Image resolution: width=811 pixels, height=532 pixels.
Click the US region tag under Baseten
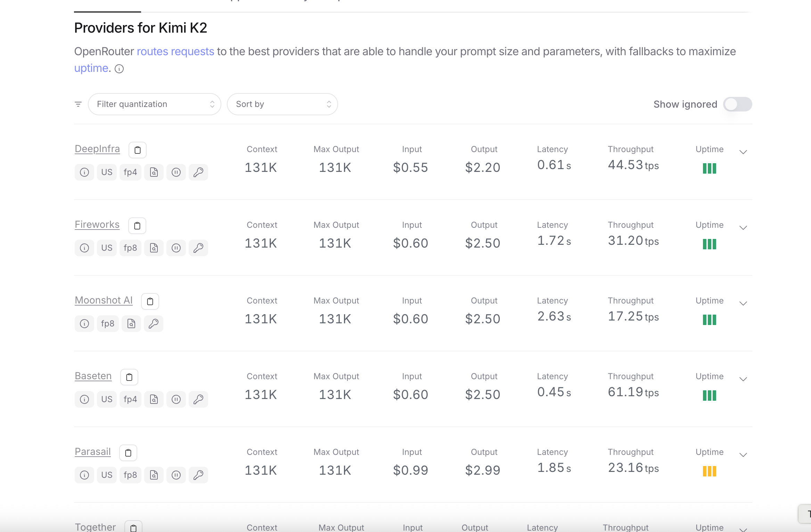107,399
